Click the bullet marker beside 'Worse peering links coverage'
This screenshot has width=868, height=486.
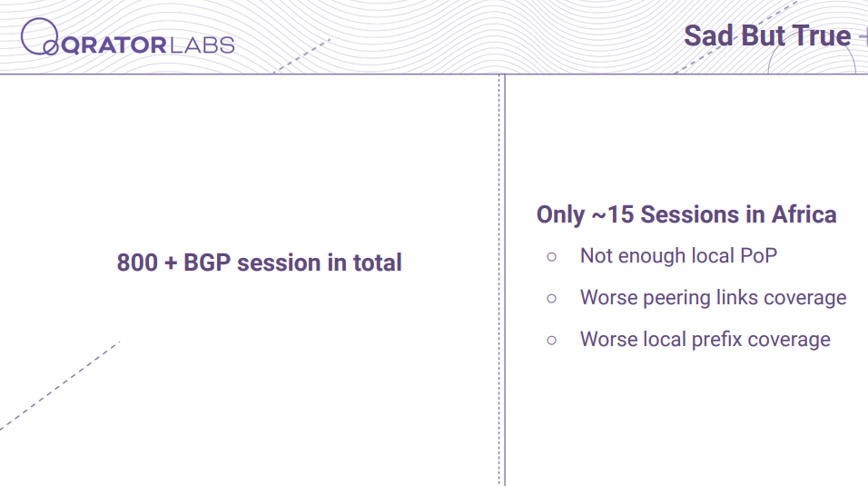pos(551,299)
